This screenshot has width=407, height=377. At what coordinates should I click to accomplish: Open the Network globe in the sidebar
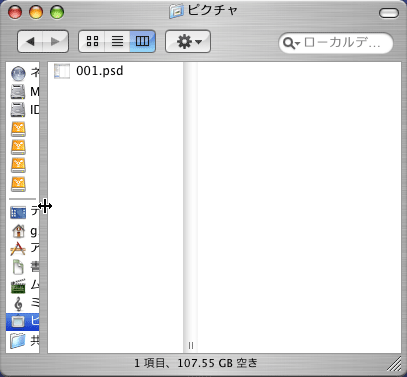point(18,73)
